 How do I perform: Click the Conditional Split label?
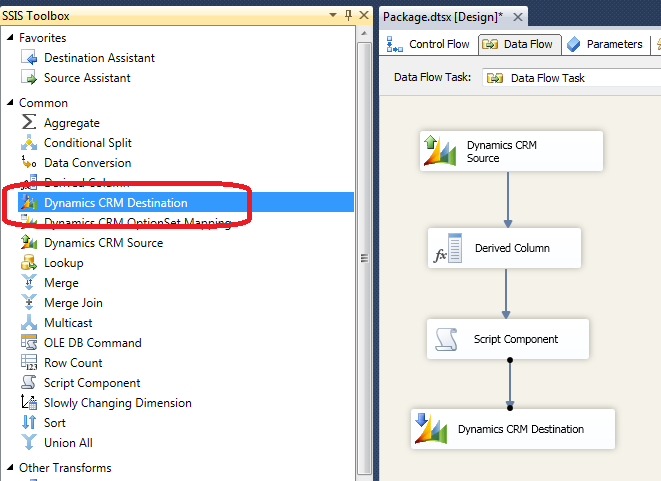[88, 143]
